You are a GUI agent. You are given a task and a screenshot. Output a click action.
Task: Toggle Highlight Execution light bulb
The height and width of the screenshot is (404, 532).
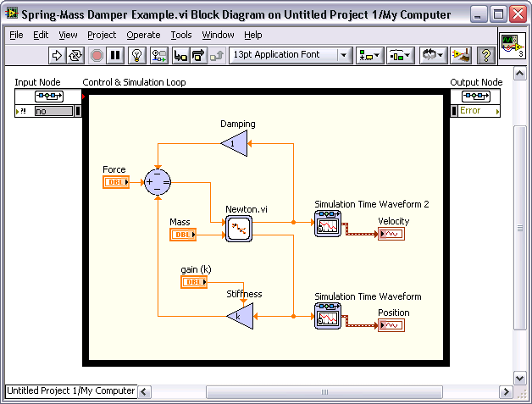click(x=136, y=55)
